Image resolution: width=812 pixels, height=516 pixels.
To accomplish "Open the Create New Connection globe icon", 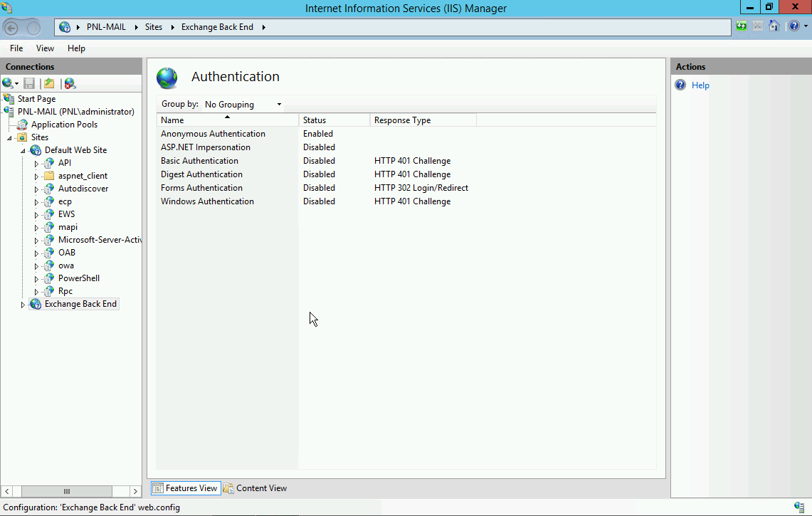I will pos(7,83).
